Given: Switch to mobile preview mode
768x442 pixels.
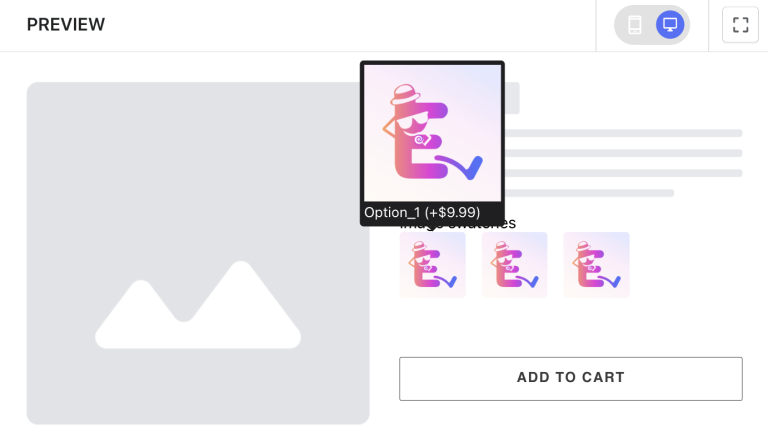Looking at the screenshot, I should tap(635, 25).
